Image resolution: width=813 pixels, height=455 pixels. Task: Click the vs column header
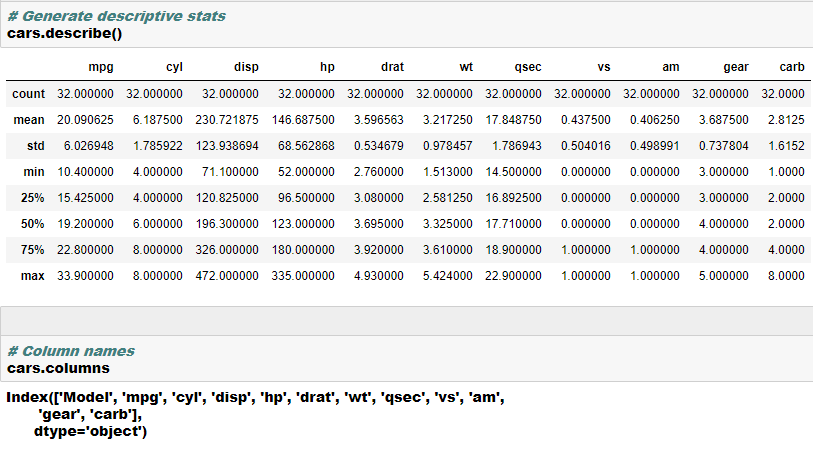604,67
